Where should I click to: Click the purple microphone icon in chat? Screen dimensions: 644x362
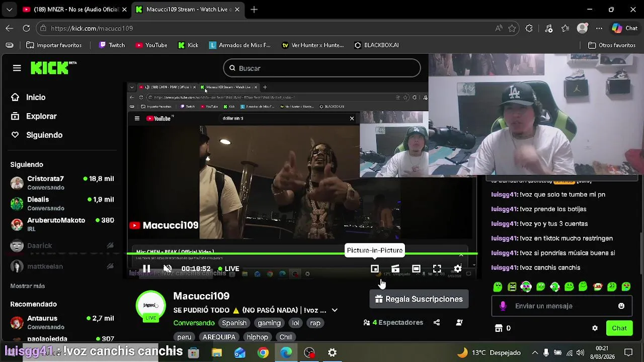pyautogui.click(x=503, y=306)
